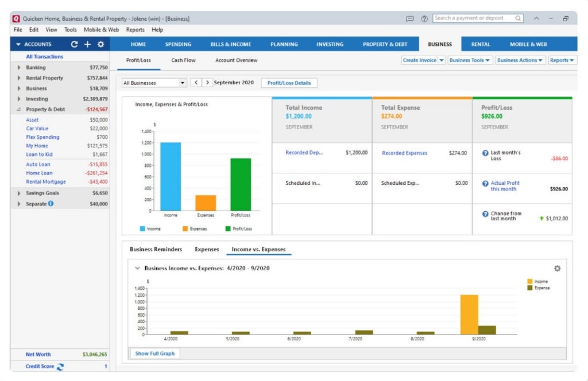Go to previous month arrow
The image size is (588, 381).
point(196,83)
